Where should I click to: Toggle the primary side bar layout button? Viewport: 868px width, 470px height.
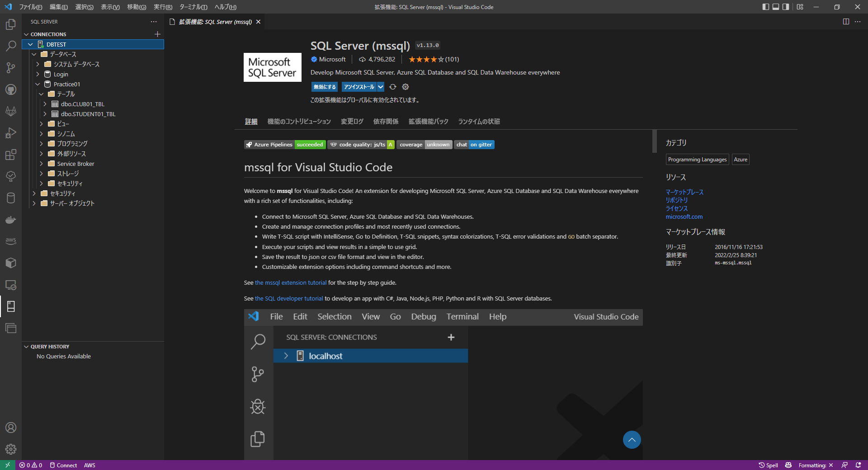tap(765, 7)
